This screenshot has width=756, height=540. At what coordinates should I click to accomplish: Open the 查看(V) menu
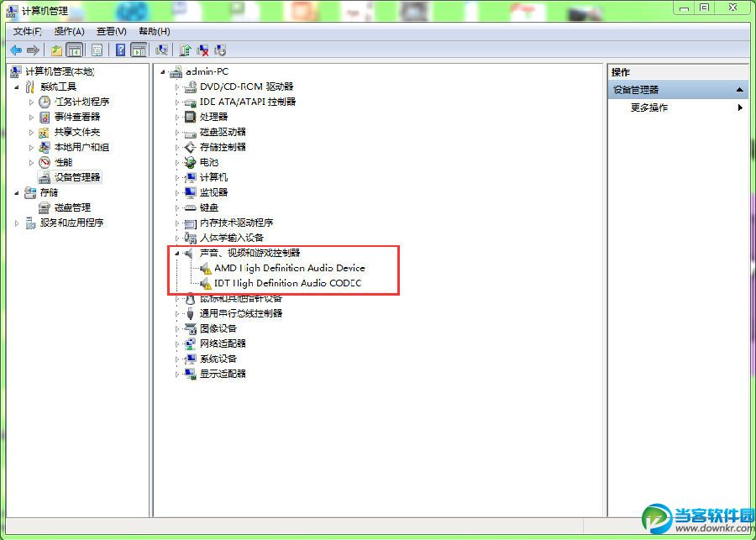click(x=112, y=31)
